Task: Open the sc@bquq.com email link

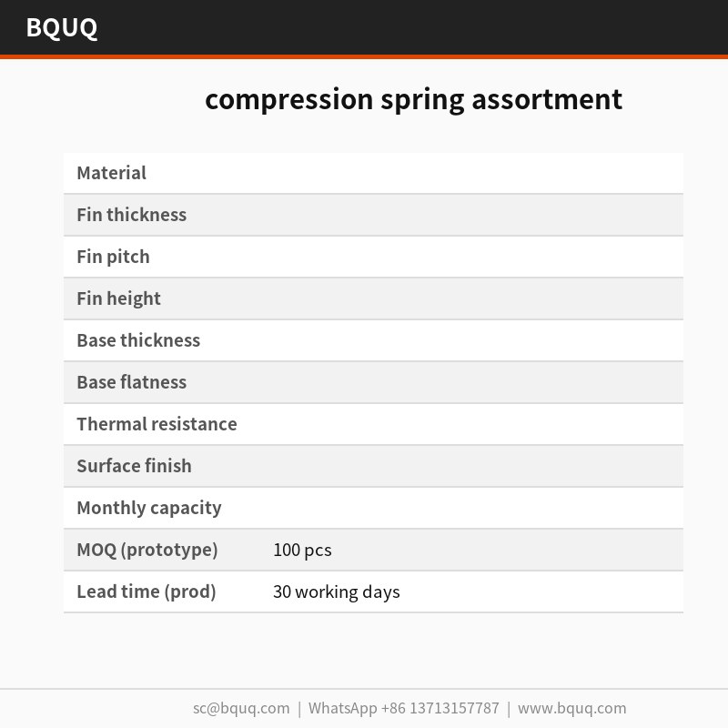Action: (241, 709)
